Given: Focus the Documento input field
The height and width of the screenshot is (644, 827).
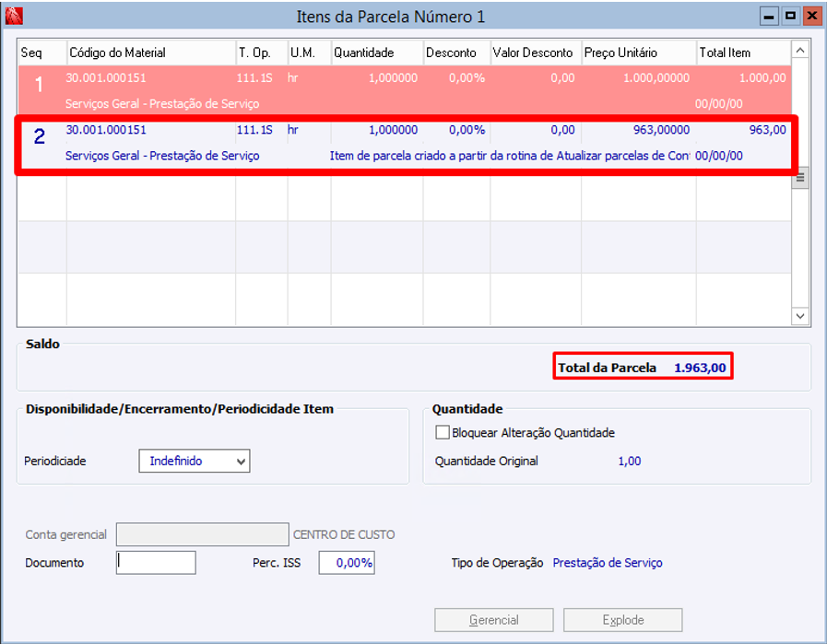Looking at the screenshot, I should coord(156,562).
